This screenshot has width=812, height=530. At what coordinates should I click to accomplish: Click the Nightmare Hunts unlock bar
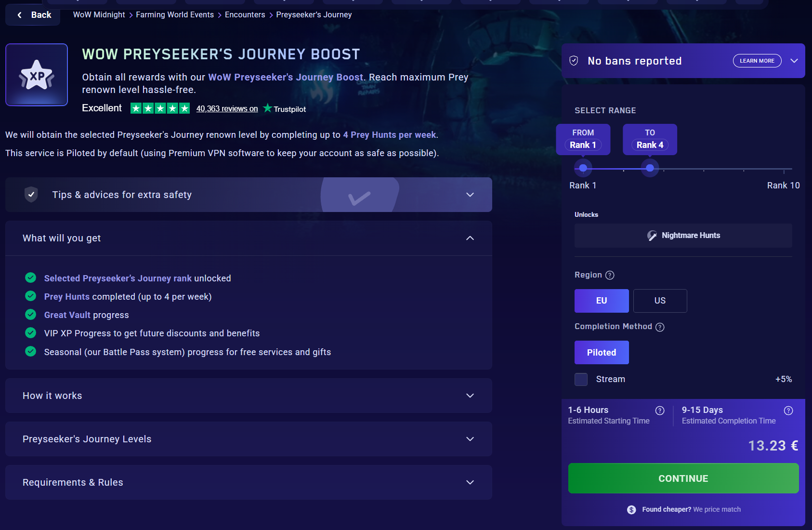pos(683,236)
